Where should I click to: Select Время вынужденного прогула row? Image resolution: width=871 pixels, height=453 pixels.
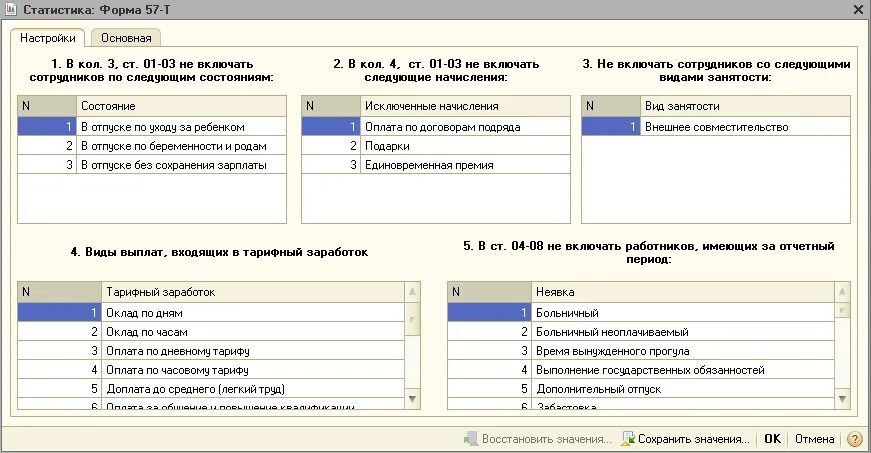[641, 350]
